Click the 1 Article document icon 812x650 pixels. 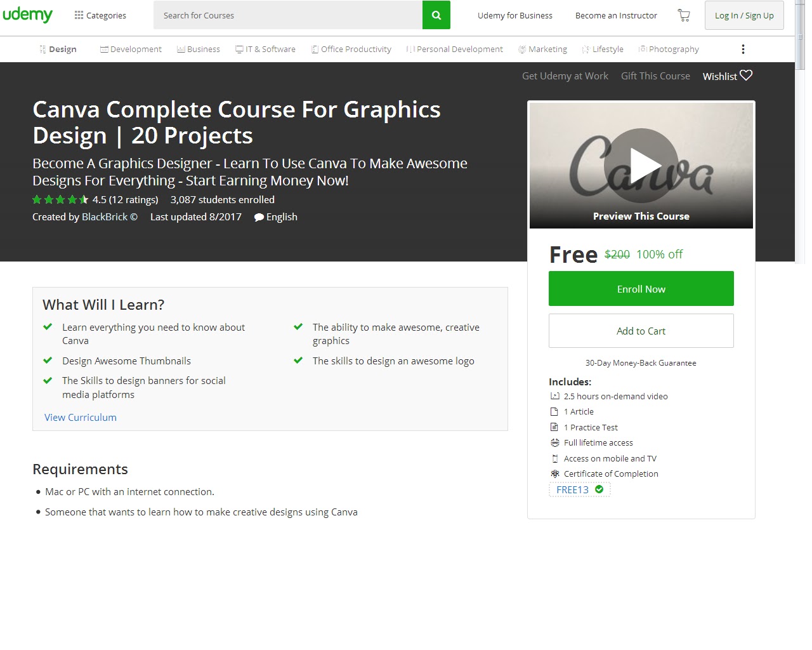tap(554, 411)
